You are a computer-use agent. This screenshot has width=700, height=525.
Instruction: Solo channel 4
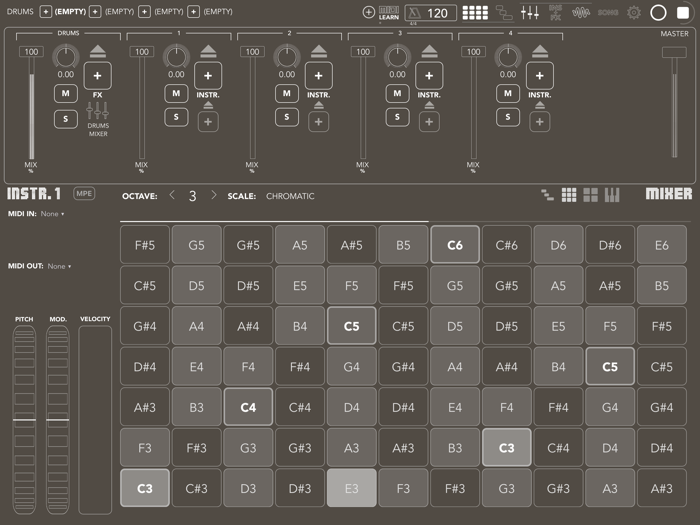(x=508, y=117)
